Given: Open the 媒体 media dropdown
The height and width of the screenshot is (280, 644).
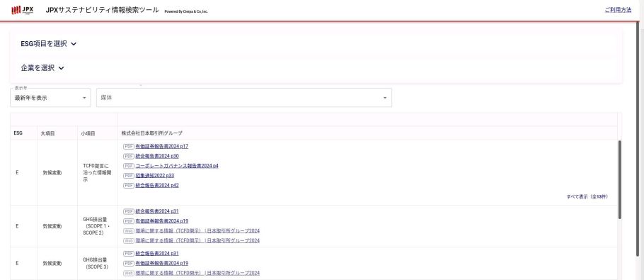Looking at the screenshot, I should pos(244,98).
